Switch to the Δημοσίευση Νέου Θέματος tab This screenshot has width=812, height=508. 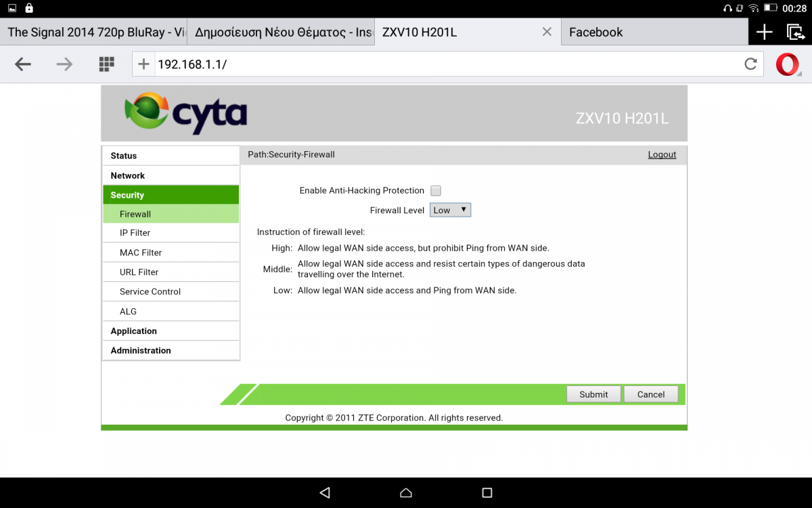click(281, 32)
